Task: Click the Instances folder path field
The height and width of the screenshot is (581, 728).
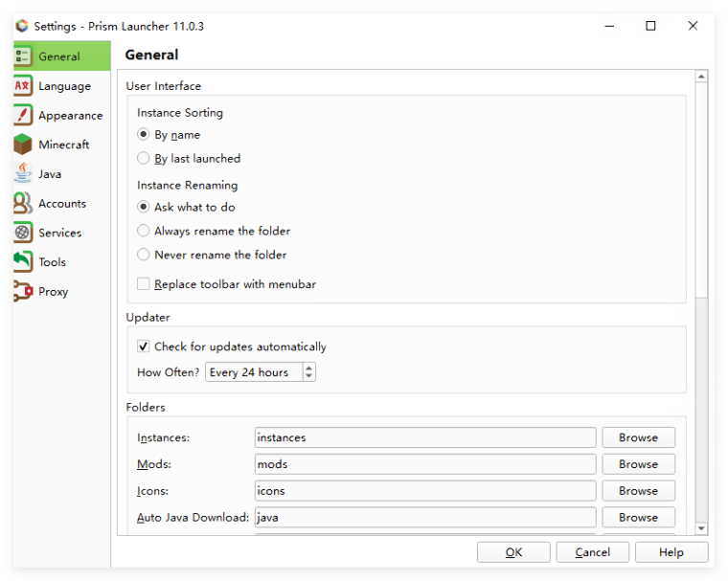Action: pos(425,437)
